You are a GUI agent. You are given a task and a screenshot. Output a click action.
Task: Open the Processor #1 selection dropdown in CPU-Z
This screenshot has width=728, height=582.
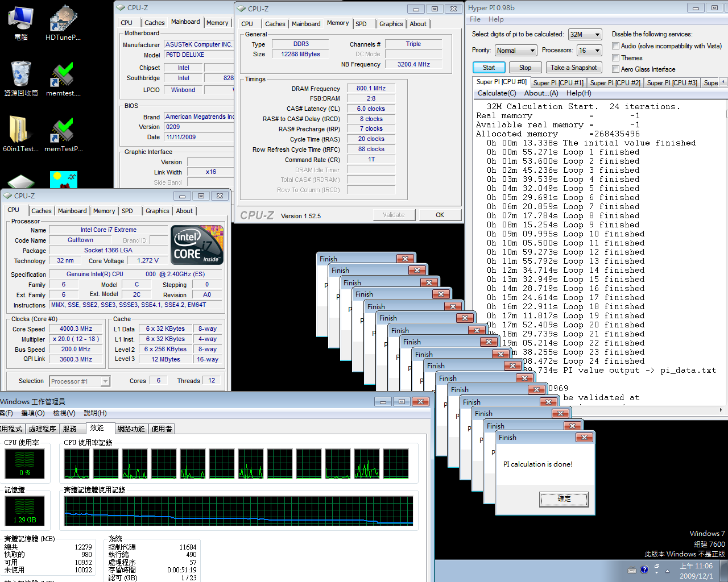(x=80, y=381)
